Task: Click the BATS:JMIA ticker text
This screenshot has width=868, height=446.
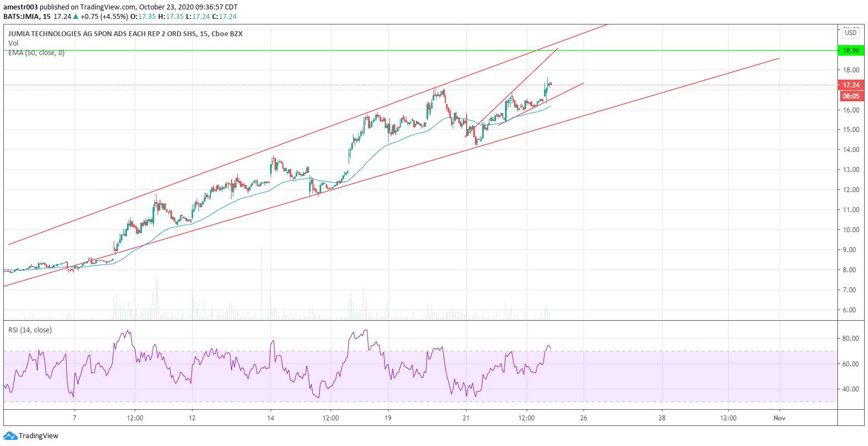Action: pyautogui.click(x=21, y=17)
